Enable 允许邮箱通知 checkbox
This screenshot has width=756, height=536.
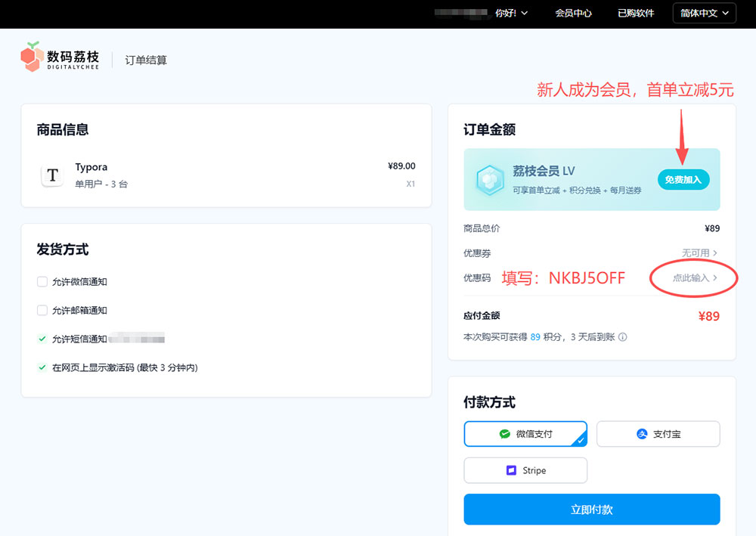(42, 310)
